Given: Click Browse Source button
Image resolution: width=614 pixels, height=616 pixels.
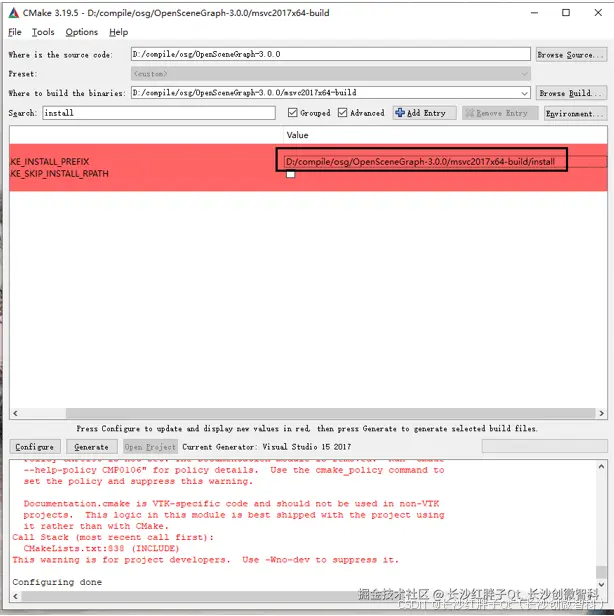Looking at the screenshot, I should click(571, 55).
